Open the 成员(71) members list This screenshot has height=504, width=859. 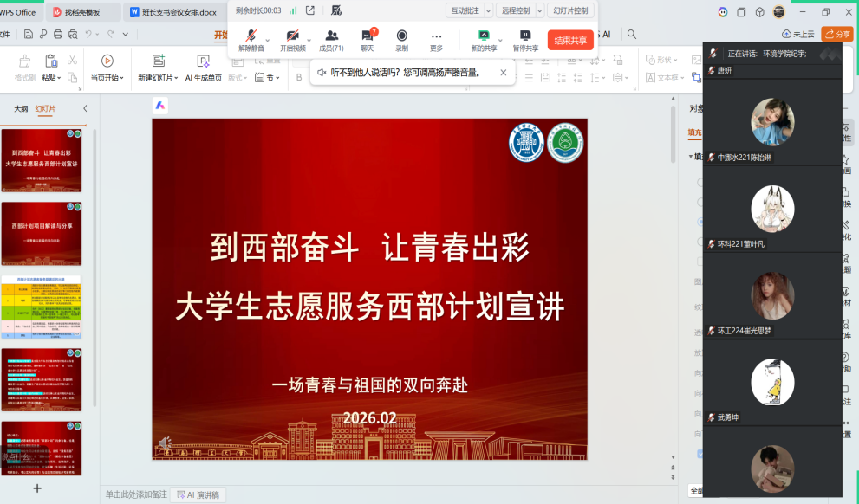pos(331,40)
